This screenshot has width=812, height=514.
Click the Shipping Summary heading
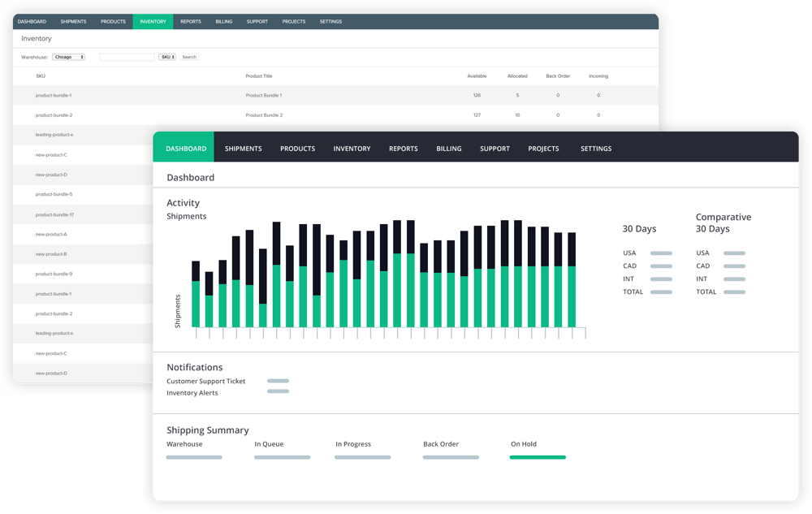click(207, 430)
